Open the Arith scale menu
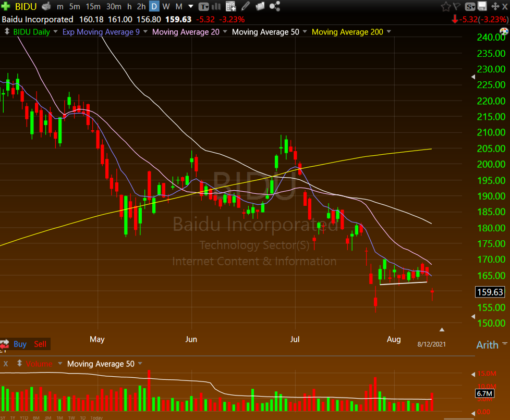The width and height of the screenshot is (510, 420). tap(487, 344)
